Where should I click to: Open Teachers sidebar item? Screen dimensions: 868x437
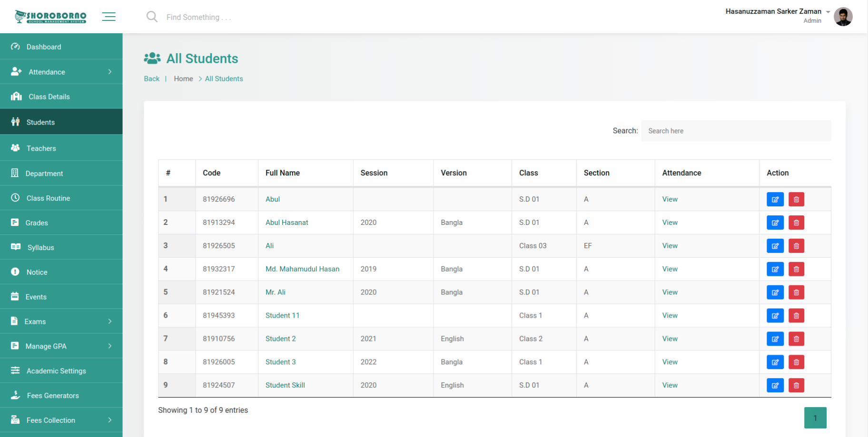coord(61,148)
